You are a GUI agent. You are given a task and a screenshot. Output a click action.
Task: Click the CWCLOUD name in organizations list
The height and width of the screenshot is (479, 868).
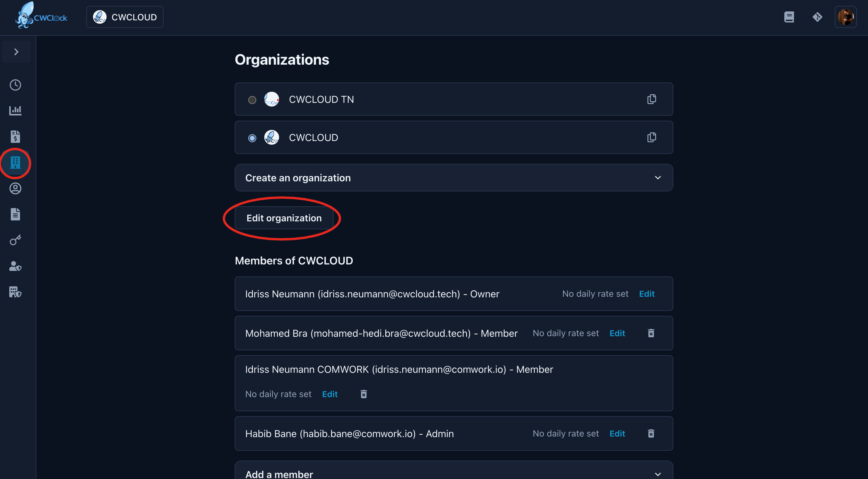click(x=314, y=137)
